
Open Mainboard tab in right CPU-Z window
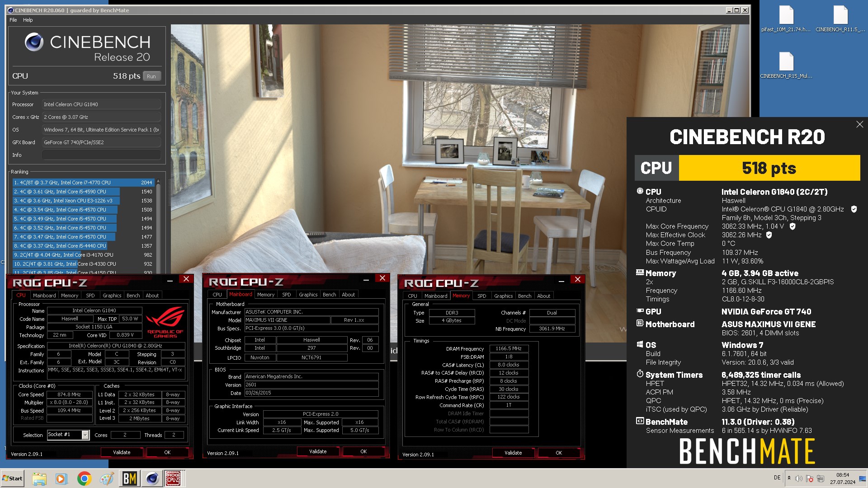[x=436, y=296]
